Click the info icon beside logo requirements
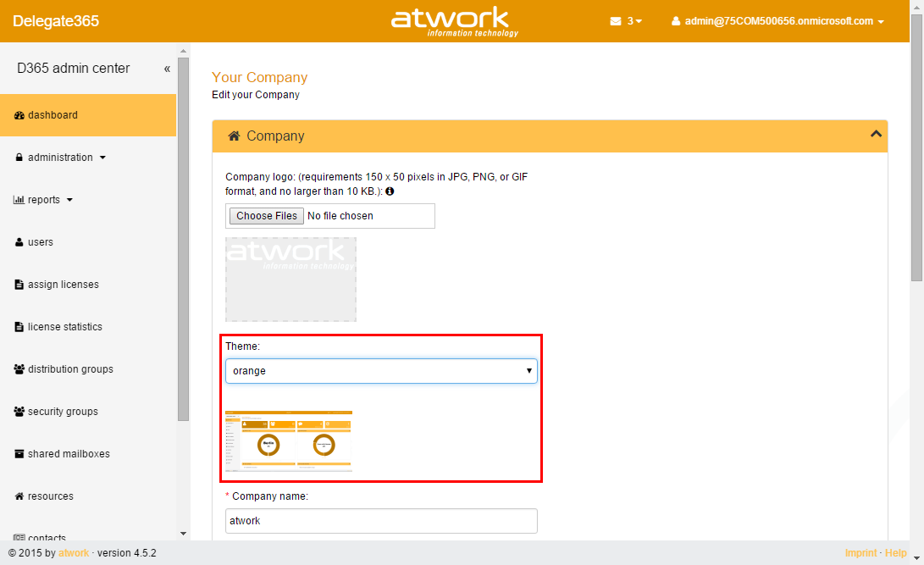Screen dimensions: 924x565 [390, 191]
